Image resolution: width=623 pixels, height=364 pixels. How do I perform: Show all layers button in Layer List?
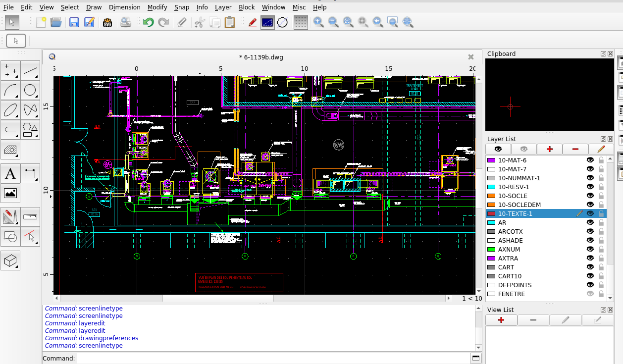coord(498,149)
